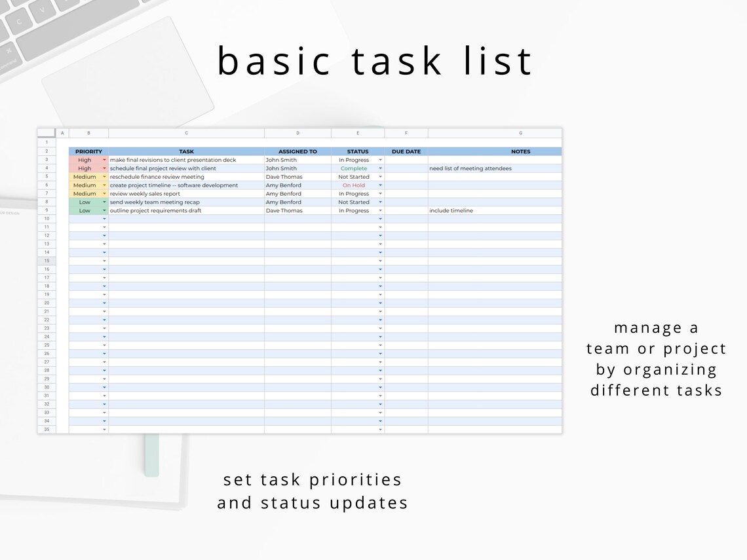Click the select-all corner box above row 1

(x=47, y=133)
